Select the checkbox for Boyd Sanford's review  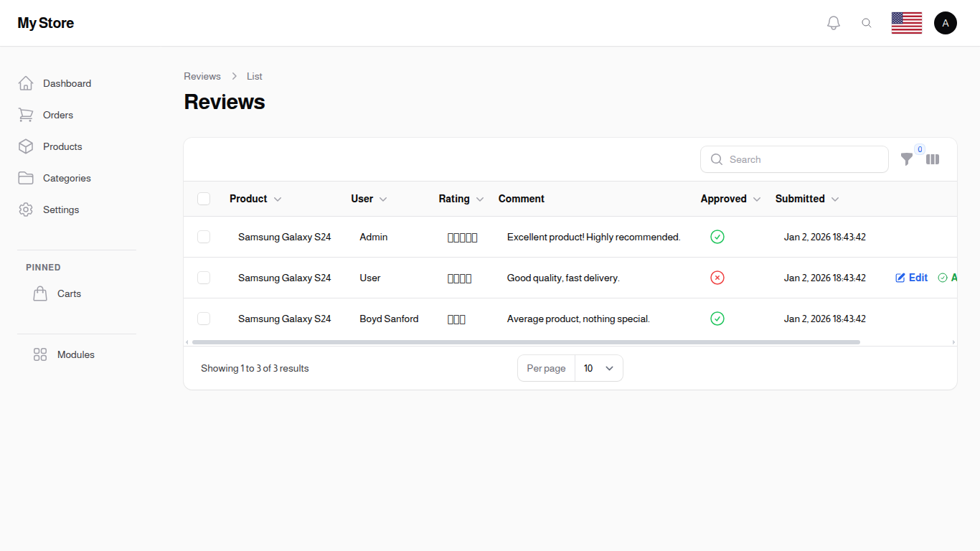click(204, 319)
